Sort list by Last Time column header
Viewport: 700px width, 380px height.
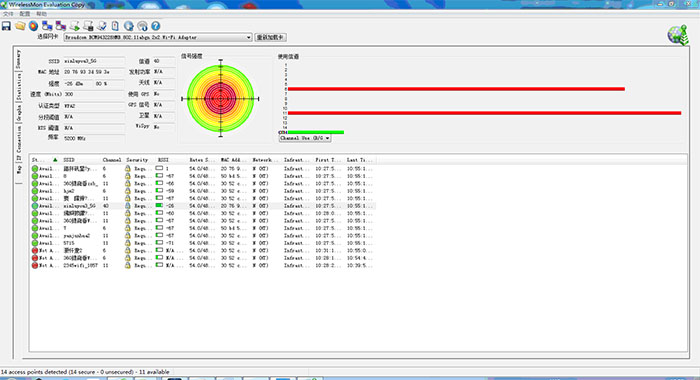pos(359,159)
